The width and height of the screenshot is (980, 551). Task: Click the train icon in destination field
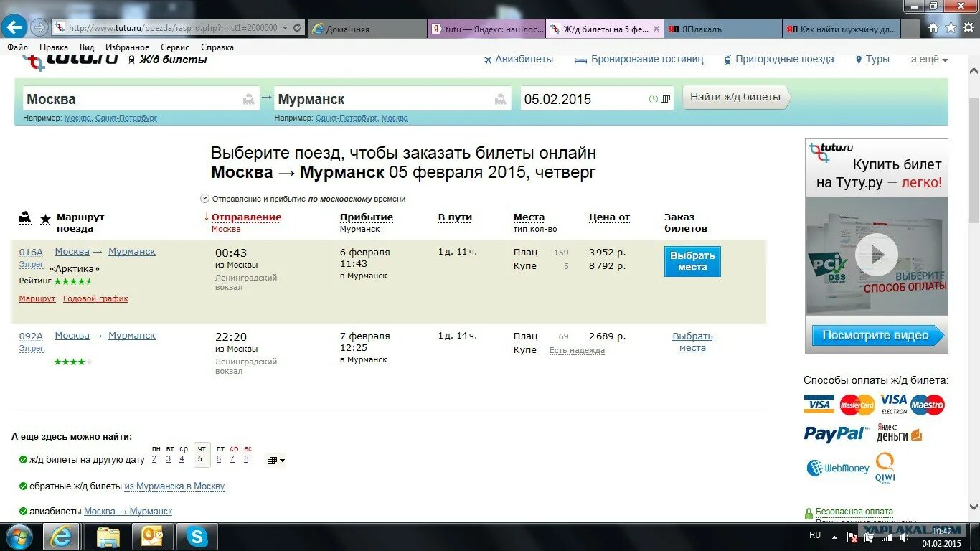pyautogui.click(x=500, y=100)
